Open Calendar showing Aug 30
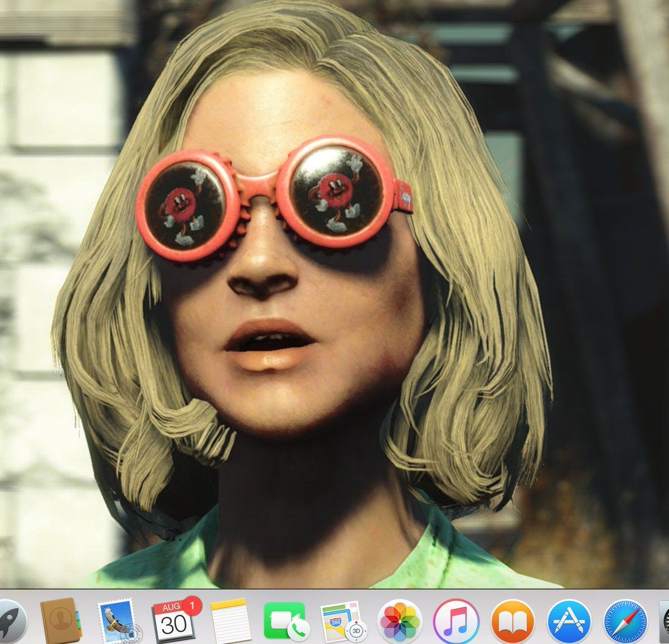This screenshot has height=644, width=669. [x=174, y=621]
